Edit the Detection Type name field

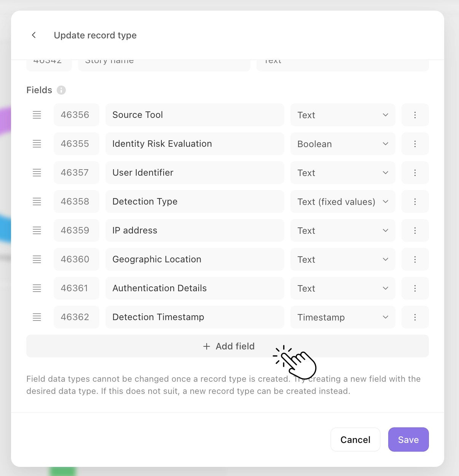pyautogui.click(x=195, y=202)
